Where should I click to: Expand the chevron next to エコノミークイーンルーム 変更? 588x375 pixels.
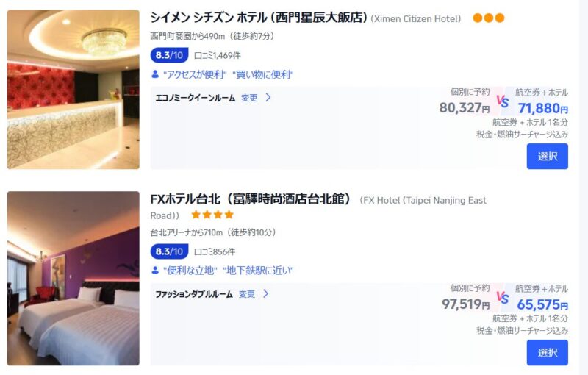(x=268, y=98)
